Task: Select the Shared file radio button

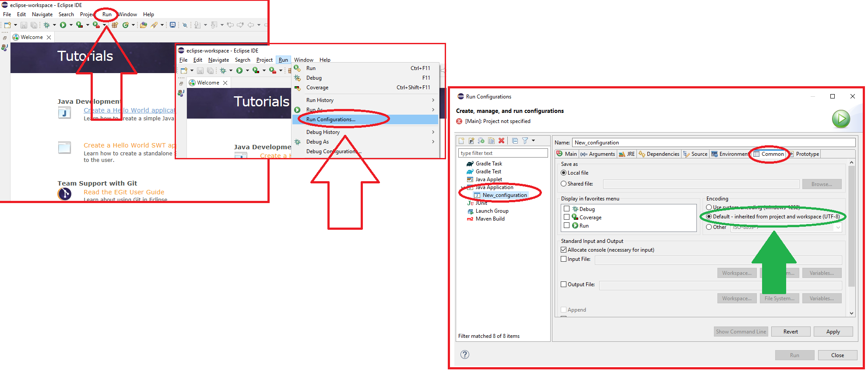Action: pyautogui.click(x=564, y=184)
